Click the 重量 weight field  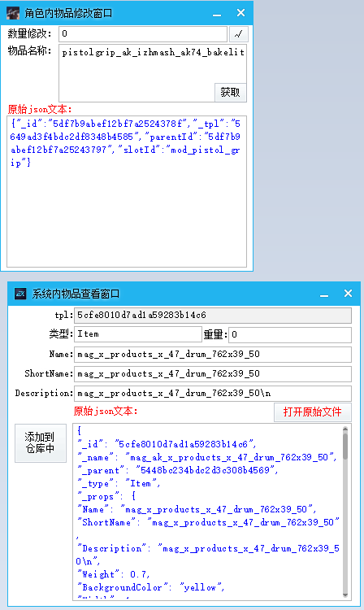coord(290,335)
